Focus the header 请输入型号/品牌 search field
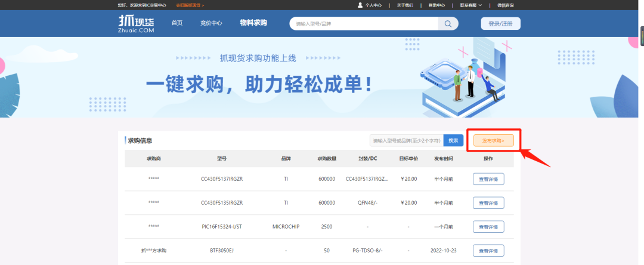Screen dimensions: 644x265 [364, 23]
